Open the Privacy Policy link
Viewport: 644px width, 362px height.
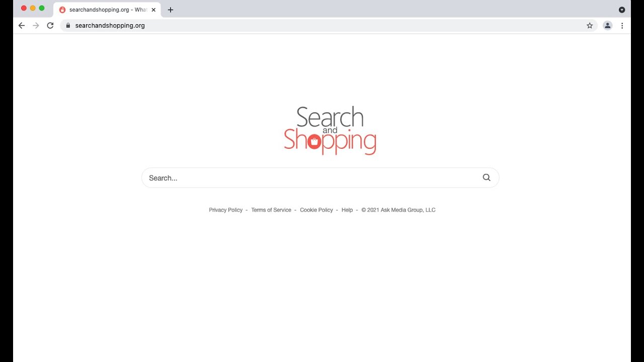225,210
